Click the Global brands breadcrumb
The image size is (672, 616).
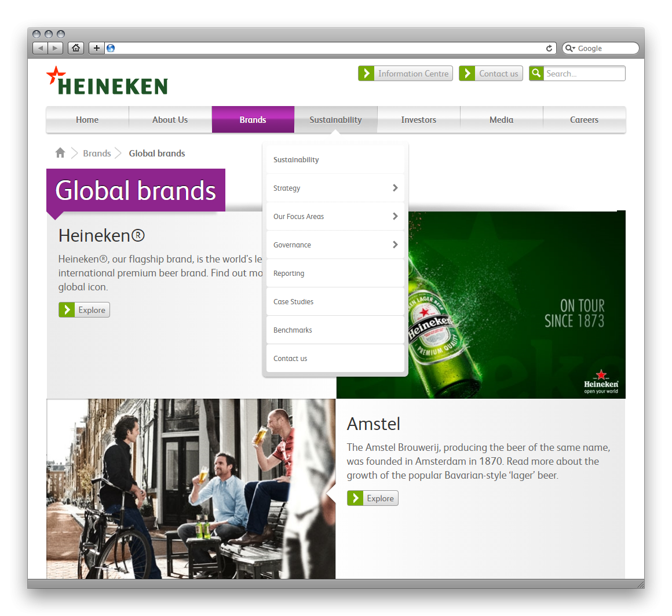(x=157, y=153)
